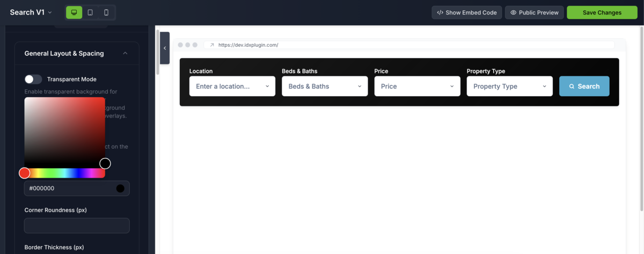
Task: Focus the Corner Roundness (px) input
Action: (77, 226)
